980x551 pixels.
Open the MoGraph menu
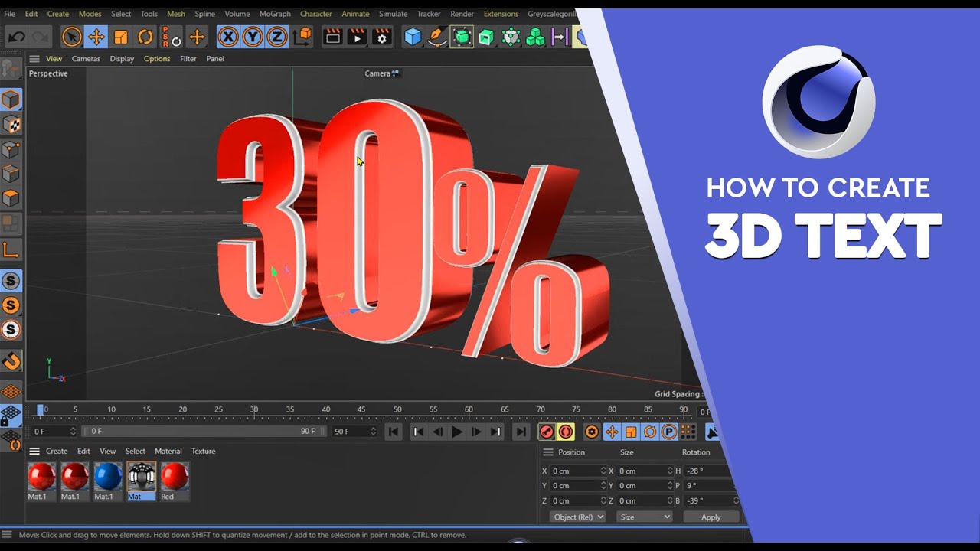point(275,14)
